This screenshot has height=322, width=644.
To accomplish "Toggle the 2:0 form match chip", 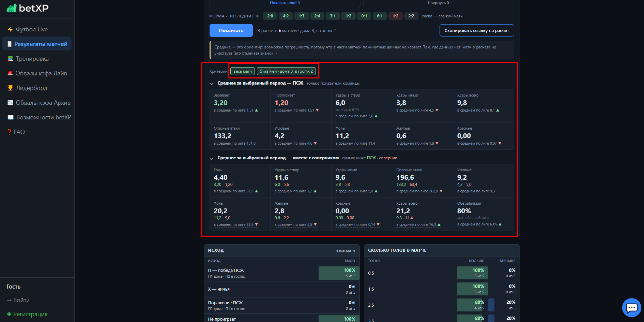I will 270,16.
